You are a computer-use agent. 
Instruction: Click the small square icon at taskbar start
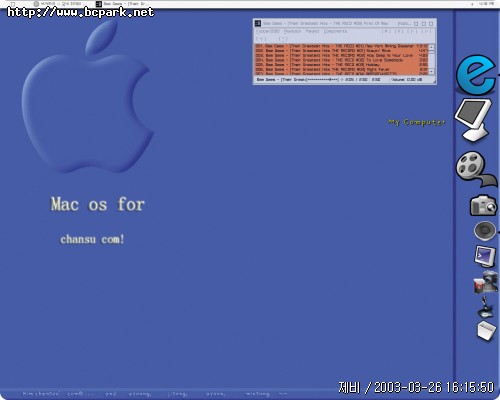pyautogui.click(x=13, y=4)
